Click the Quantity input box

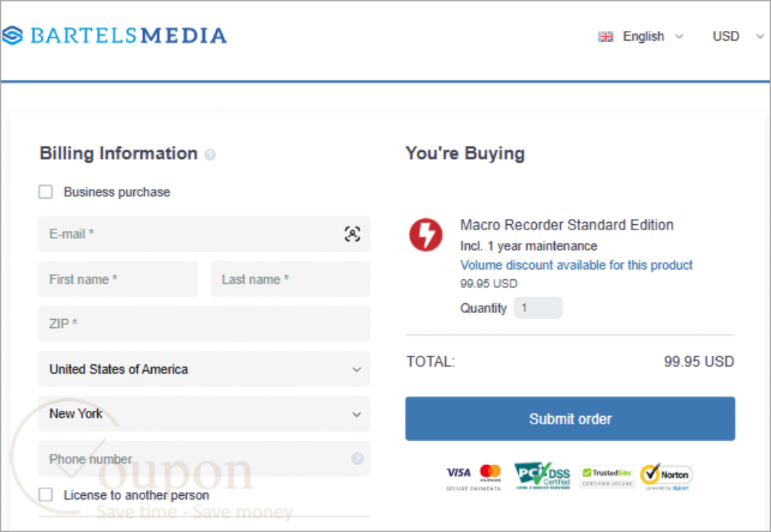pos(538,308)
